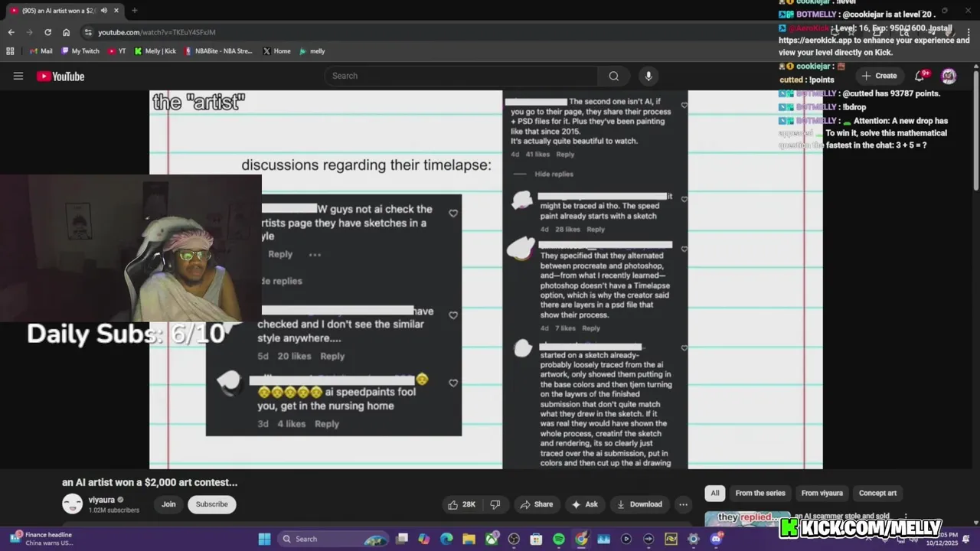This screenshot has width=980, height=551.
Task: Like the video with thumbs up
Action: (x=462, y=504)
